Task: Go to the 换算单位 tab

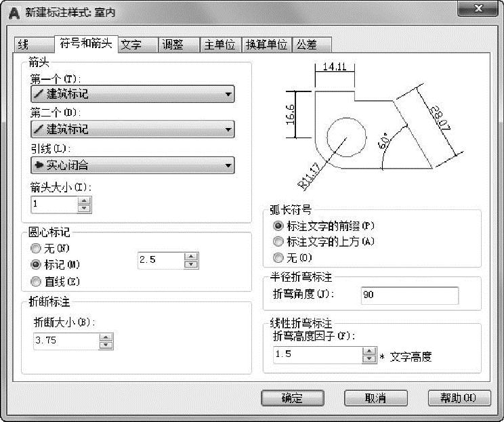Action: pos(266,45)
